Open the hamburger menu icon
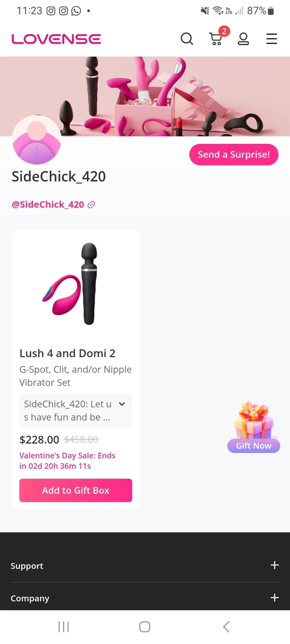290x644 pixels. 271,39
